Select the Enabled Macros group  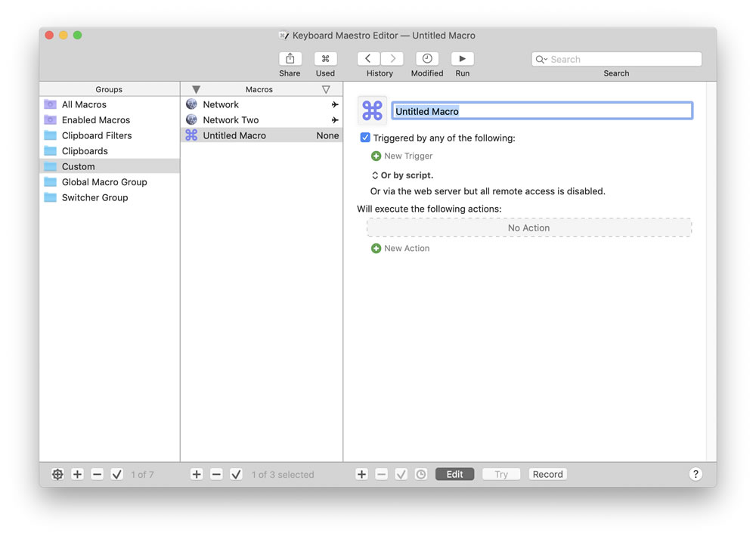click(x=110, y=120)
